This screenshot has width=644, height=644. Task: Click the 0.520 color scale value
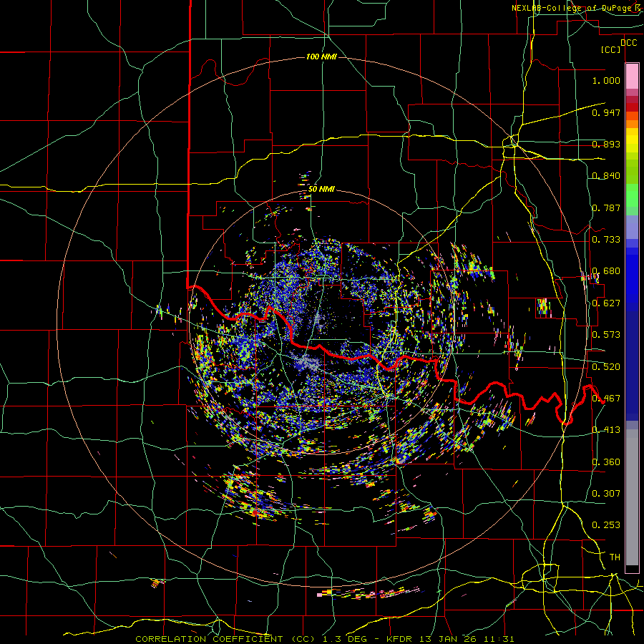pyautogui.click(x=606, y=367)
